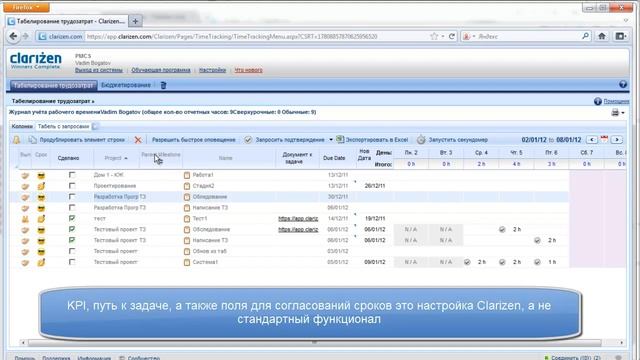Click the smiley deadline icon in Работа1 row
This screenshot has height=360, width=640.
tap(41, 176)
